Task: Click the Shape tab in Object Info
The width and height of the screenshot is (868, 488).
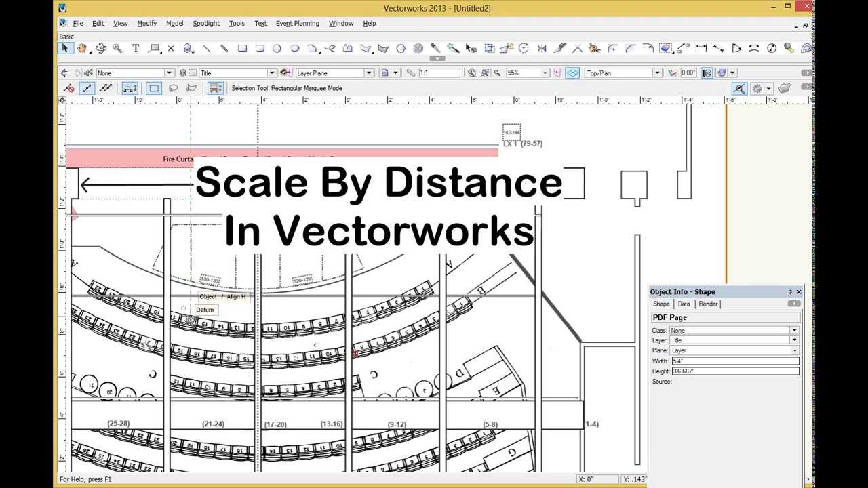Action: pyautogui.click(x=661, y=304)
